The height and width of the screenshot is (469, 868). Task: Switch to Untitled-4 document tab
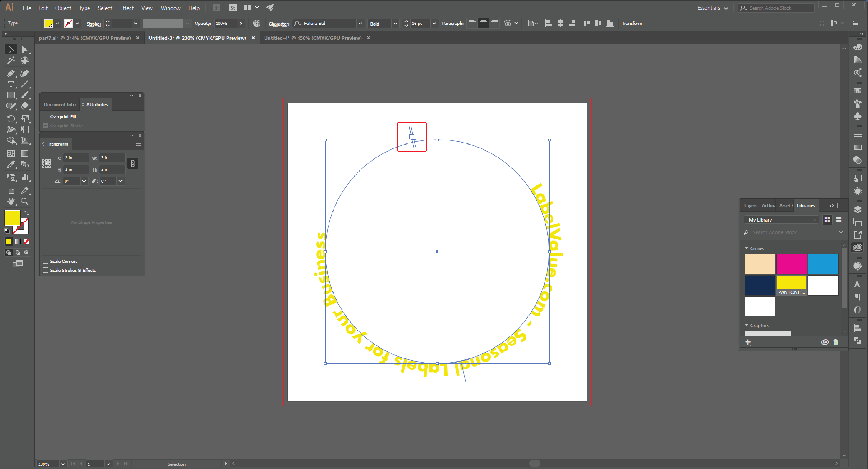pos(313,38)
